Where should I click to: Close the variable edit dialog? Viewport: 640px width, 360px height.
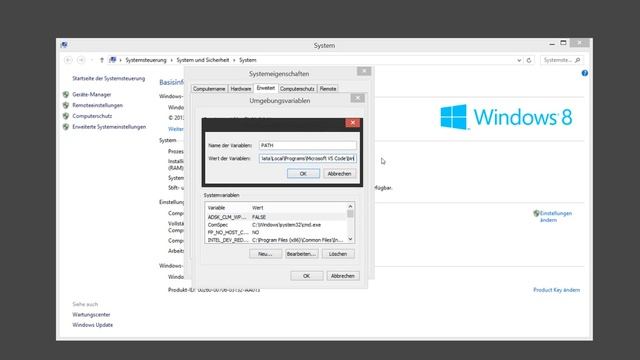click(353, 123)
